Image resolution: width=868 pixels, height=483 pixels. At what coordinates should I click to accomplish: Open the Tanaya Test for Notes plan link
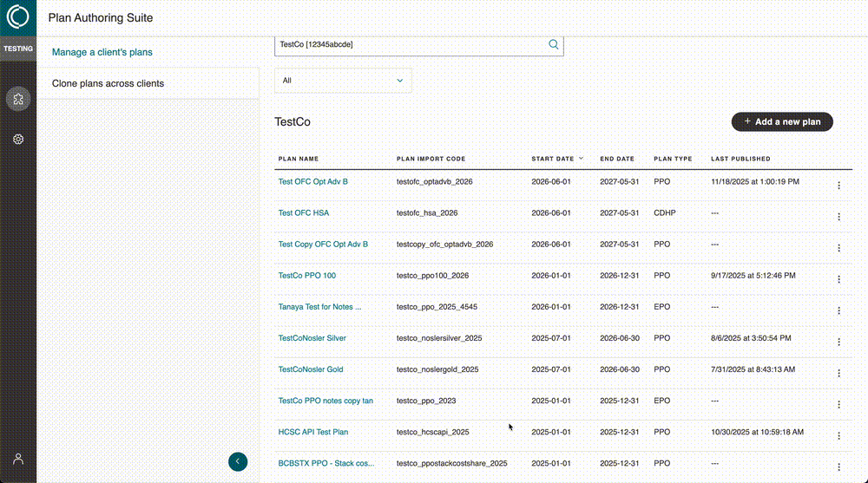(319, 306)
